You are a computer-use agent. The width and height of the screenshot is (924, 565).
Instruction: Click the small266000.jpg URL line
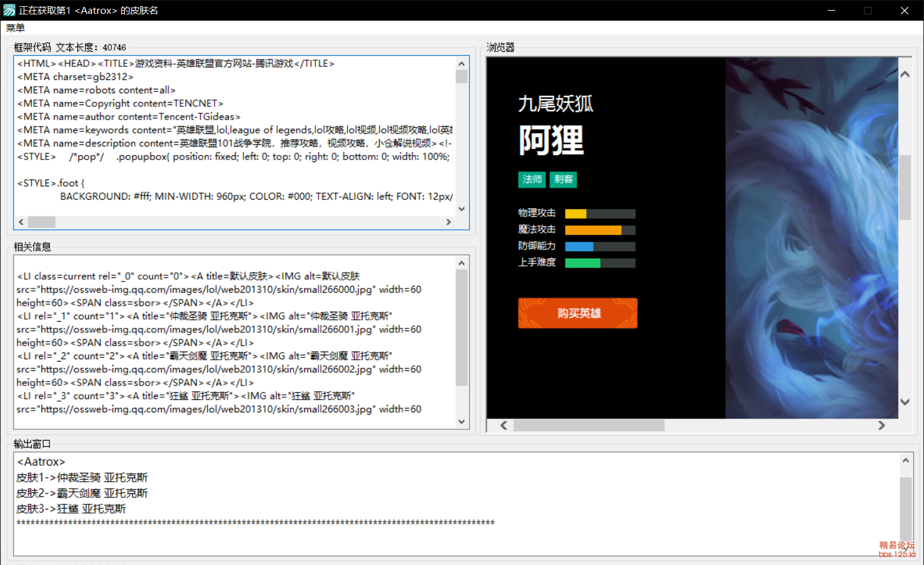tap(219, 290)
